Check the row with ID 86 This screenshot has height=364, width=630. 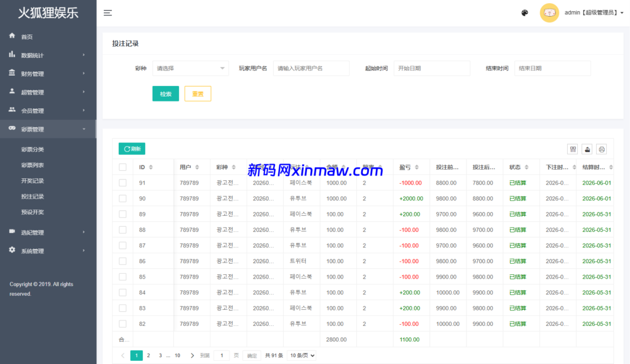click(x=122, y=261)
